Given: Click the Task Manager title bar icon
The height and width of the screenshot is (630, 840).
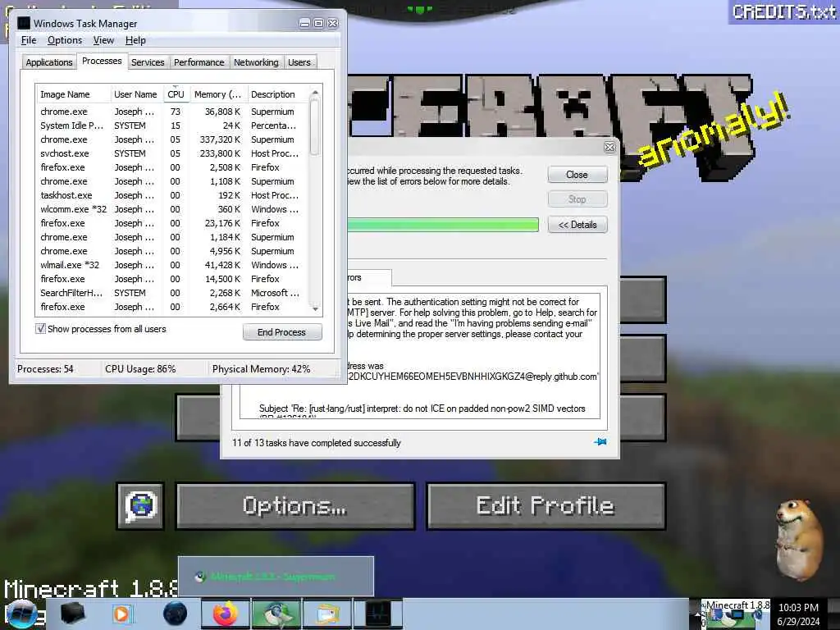Looking at the screenshot, I should click(x=24, y=23).
